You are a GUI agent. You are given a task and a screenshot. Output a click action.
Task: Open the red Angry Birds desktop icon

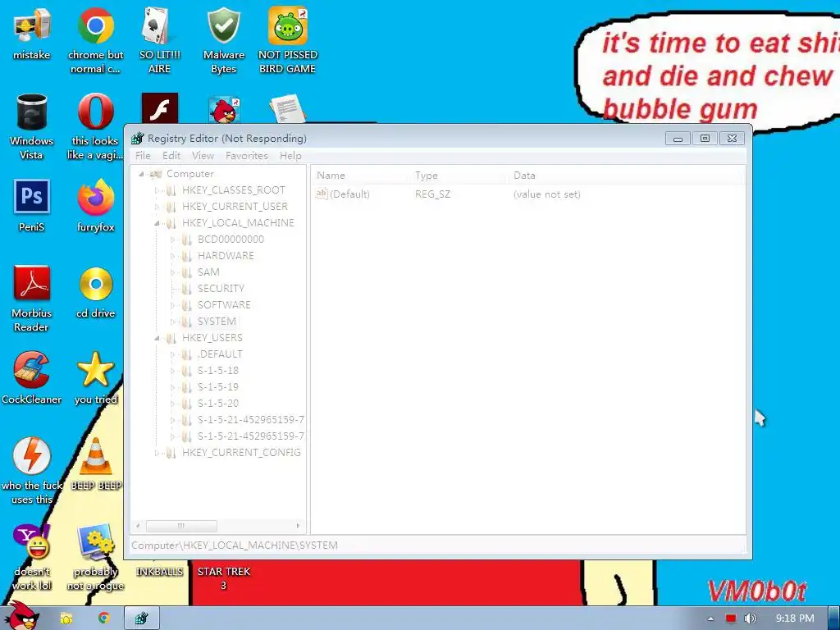(x=224, y=110)
